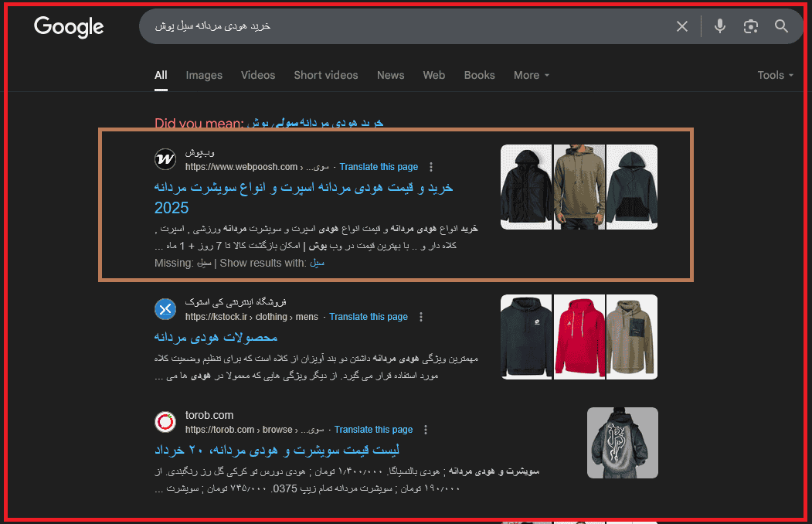Switch to the Images tab
The height and width of the screenshot is (524, 812).
tap(203, 75)
